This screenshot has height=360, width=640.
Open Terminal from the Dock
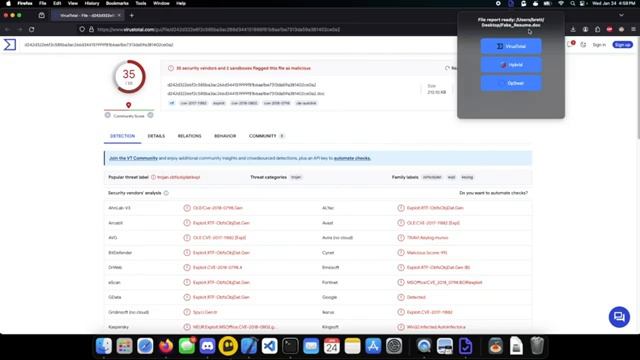point(290,346)
